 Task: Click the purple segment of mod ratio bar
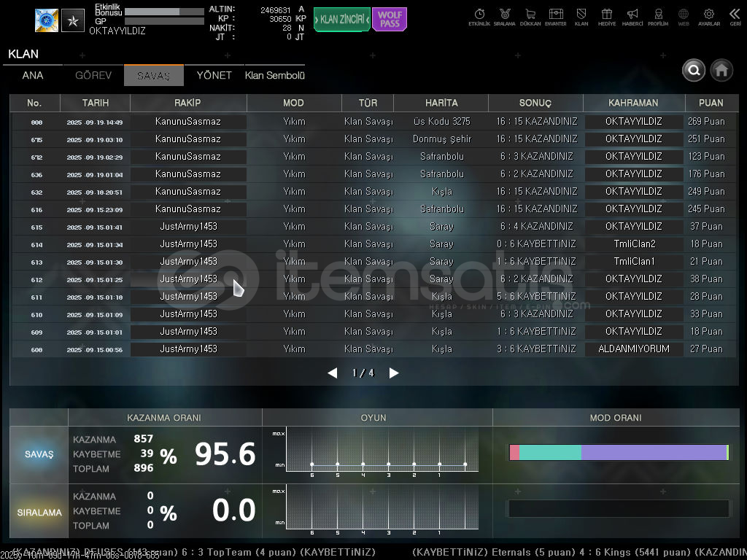pos(653,453)
